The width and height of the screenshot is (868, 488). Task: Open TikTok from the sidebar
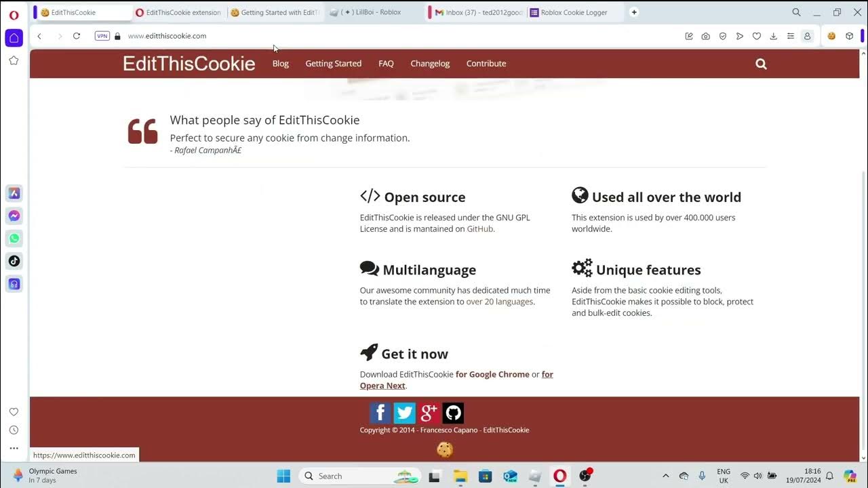(14, 261)
